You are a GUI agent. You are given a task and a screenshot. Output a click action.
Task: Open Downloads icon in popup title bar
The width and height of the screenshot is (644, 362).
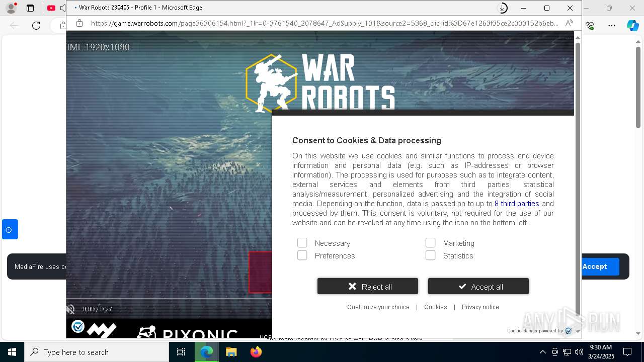coord(502,8)
